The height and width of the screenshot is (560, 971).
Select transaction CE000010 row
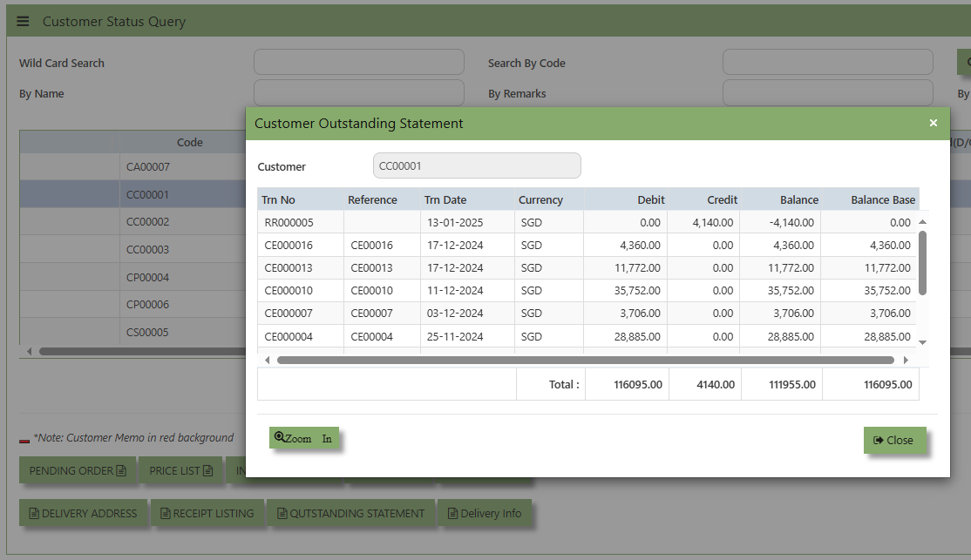587,290
